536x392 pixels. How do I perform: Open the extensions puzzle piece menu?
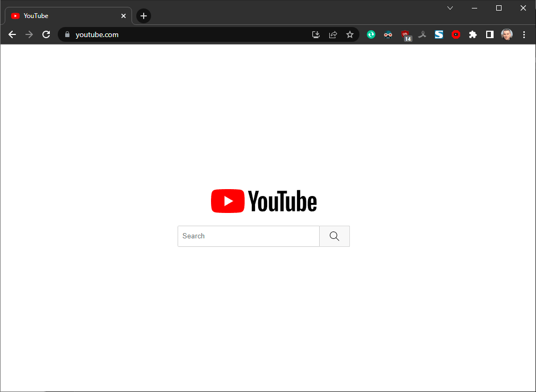click(x=472, y=34)
